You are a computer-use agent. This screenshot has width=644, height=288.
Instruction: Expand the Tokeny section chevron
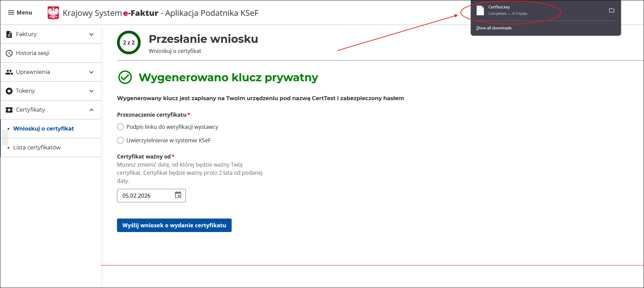[91, 91]
